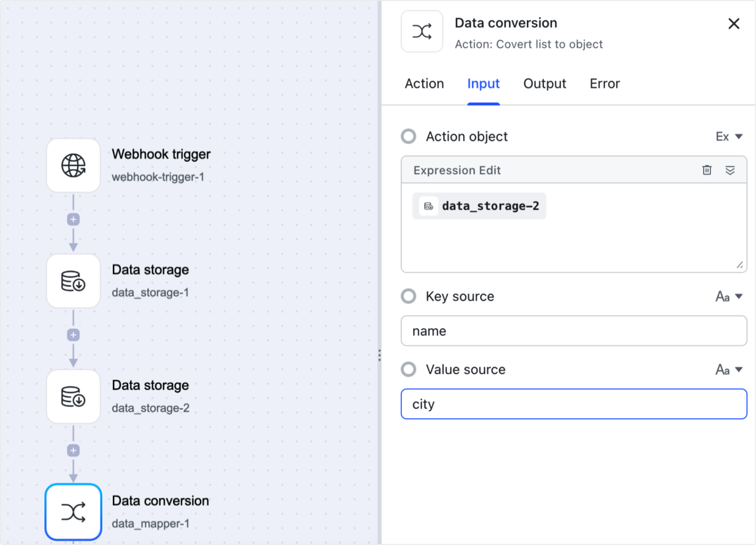Click the plus button between the Data storage nodes

click(73, 335)
